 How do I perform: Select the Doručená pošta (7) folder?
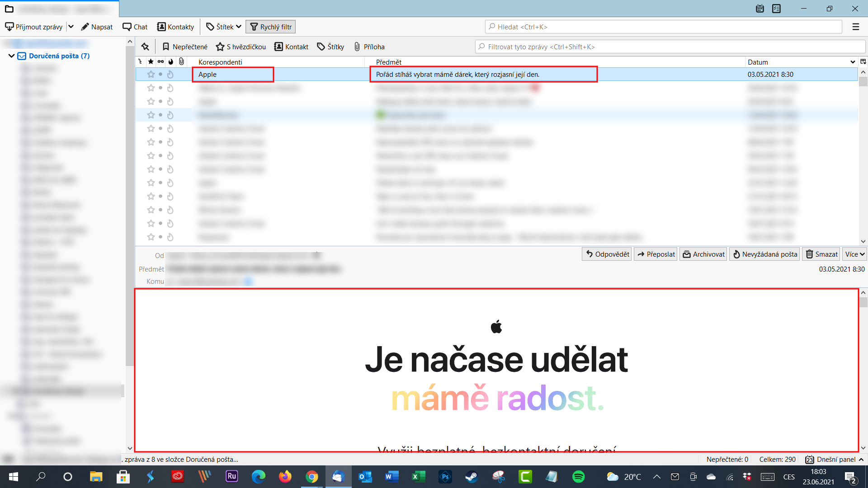pos(59,56)
